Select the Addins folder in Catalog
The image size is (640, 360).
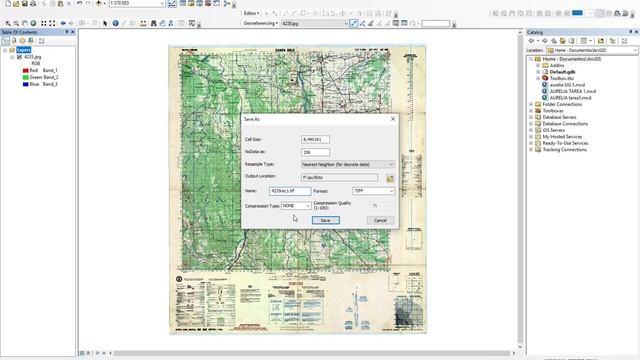[x=556, y=65]
